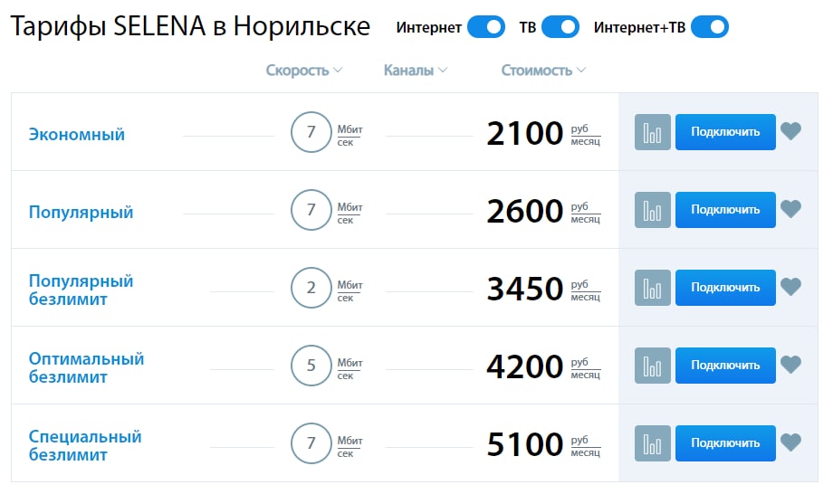Heart the Оптимальный безлимит tariff
The height and width of the screenshot is (504, 833).
(x=791, y=365)
